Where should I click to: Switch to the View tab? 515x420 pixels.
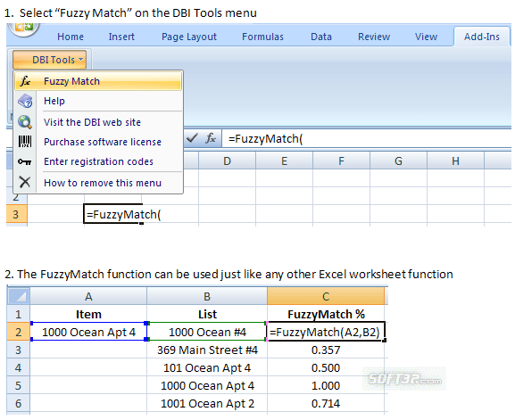coord(426,37)
